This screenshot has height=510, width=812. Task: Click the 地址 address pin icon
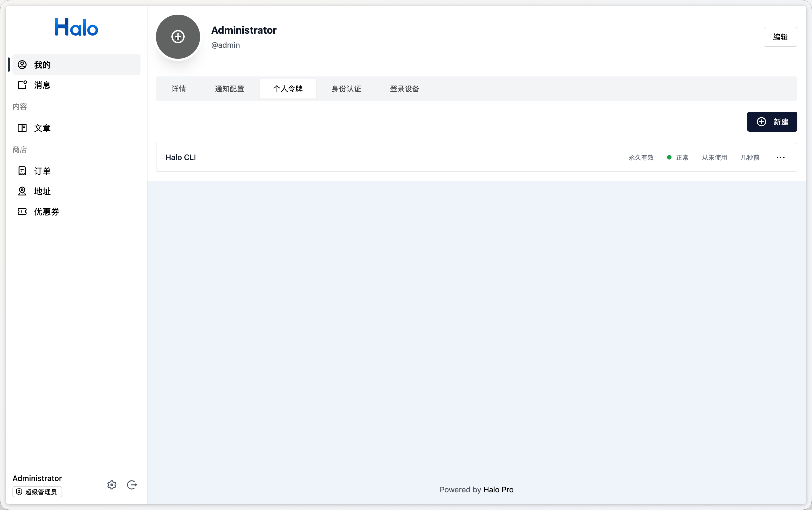22,191
